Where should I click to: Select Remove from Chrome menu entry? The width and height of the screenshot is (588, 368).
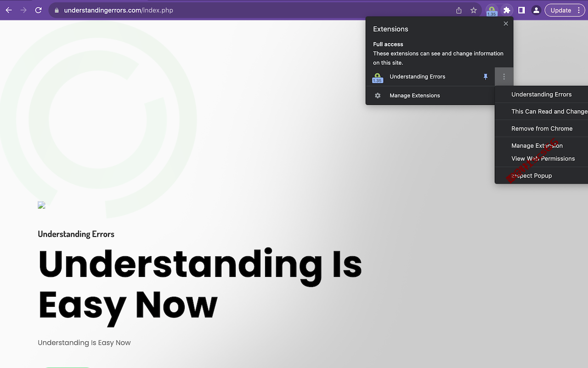(542, 128)
